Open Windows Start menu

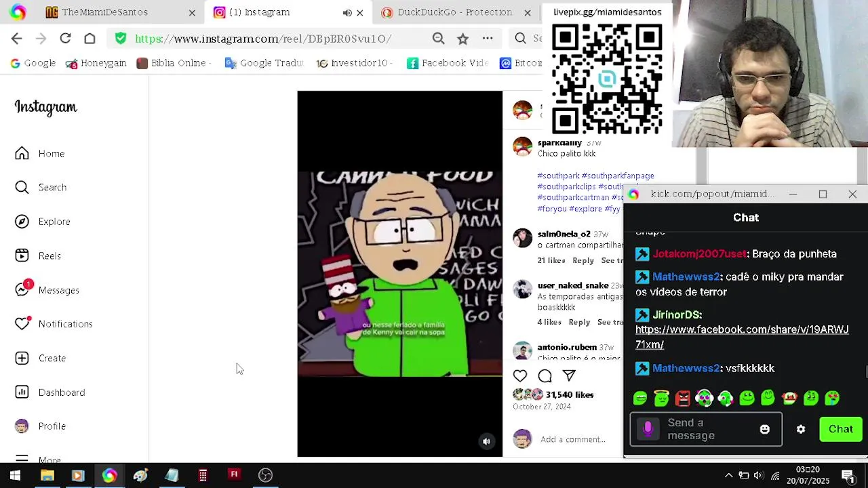[x=15, y=476]
